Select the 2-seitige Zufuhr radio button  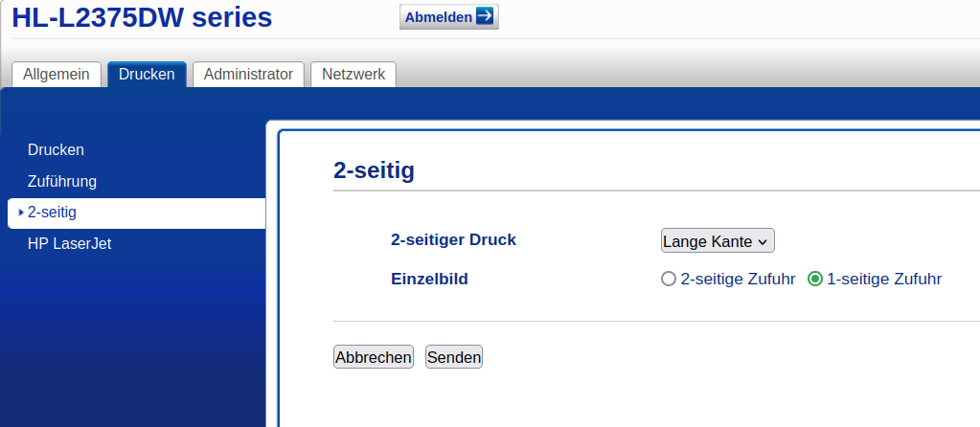(669, 280)
